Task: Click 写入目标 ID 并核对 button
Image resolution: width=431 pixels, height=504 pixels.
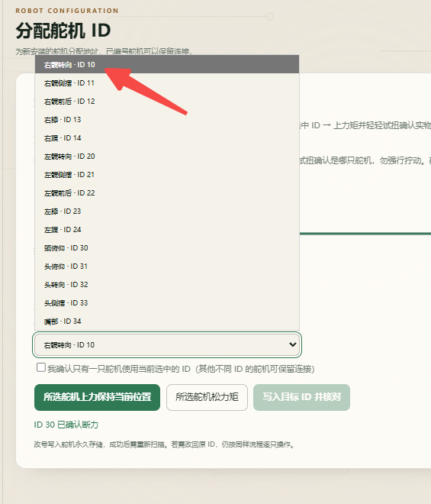Action: 301,397
